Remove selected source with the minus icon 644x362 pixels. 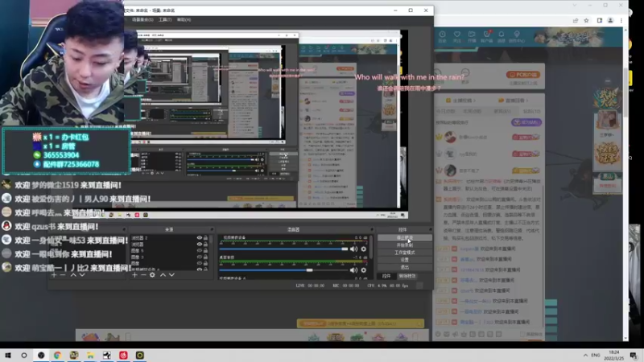[143, 274]
